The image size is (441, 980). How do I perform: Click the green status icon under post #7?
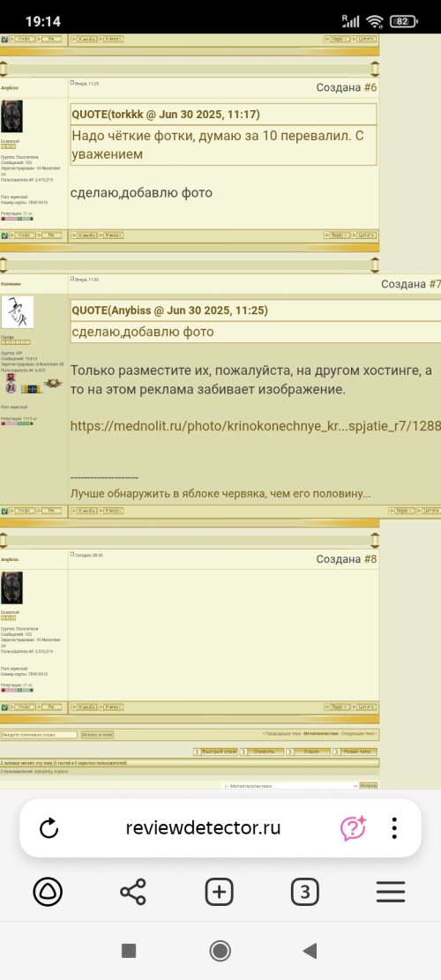click(4, 511)
